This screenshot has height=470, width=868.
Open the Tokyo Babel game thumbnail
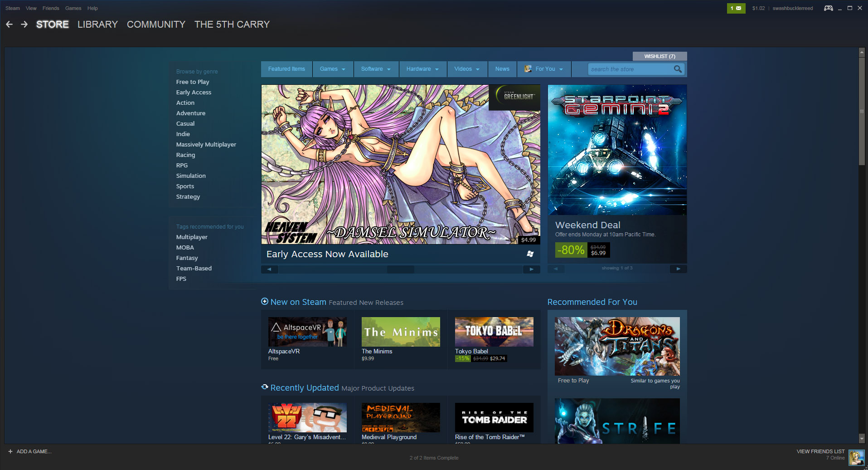pos(494,332)
